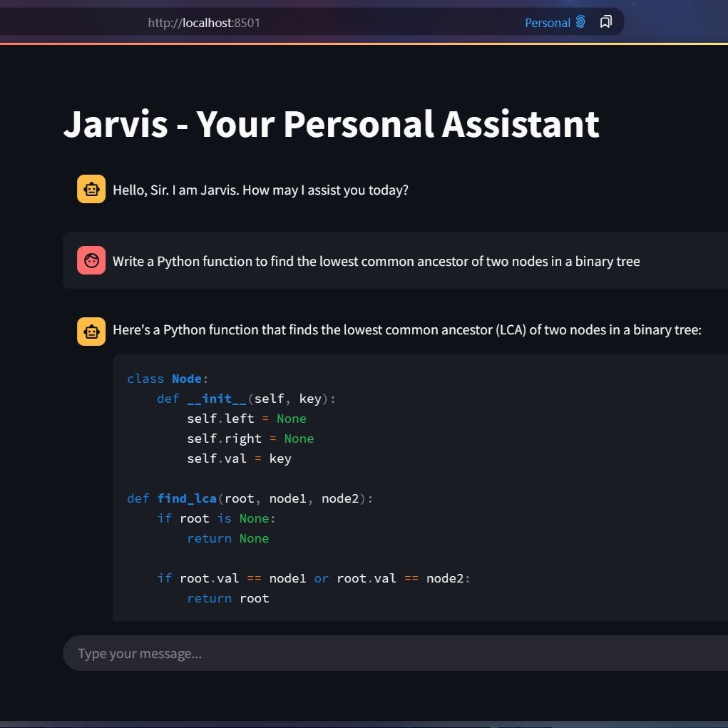Click the robot avatar beside Hello greeting

[91, 189]
